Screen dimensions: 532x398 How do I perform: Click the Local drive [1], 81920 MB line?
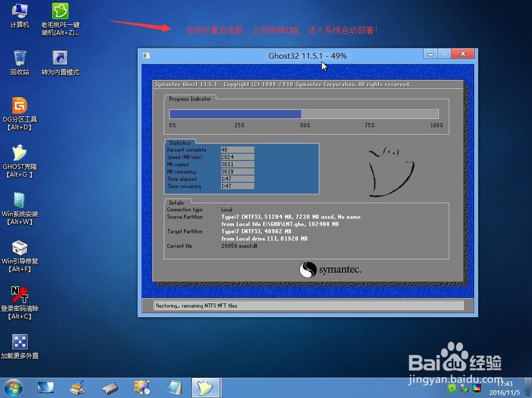point(264,239)
